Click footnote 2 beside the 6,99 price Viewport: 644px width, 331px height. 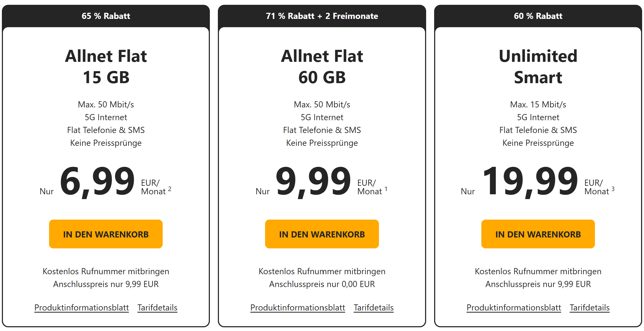[x=170, y=189]
